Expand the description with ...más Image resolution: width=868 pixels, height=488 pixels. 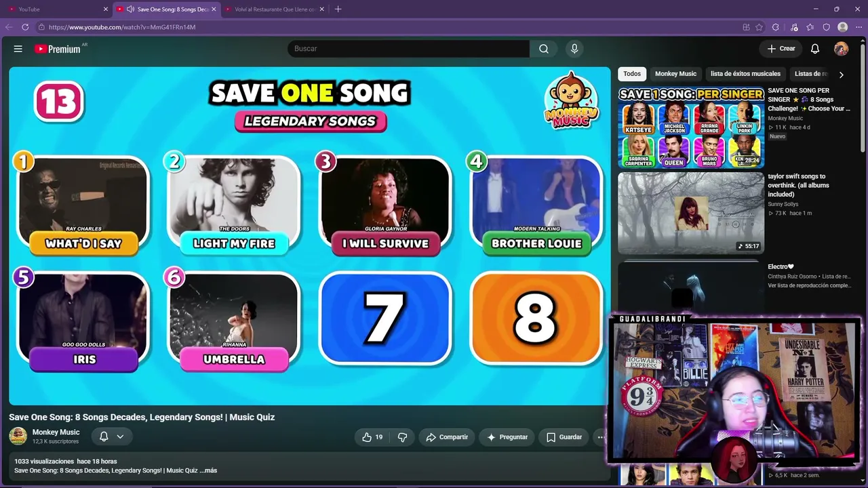coord(208,470)
